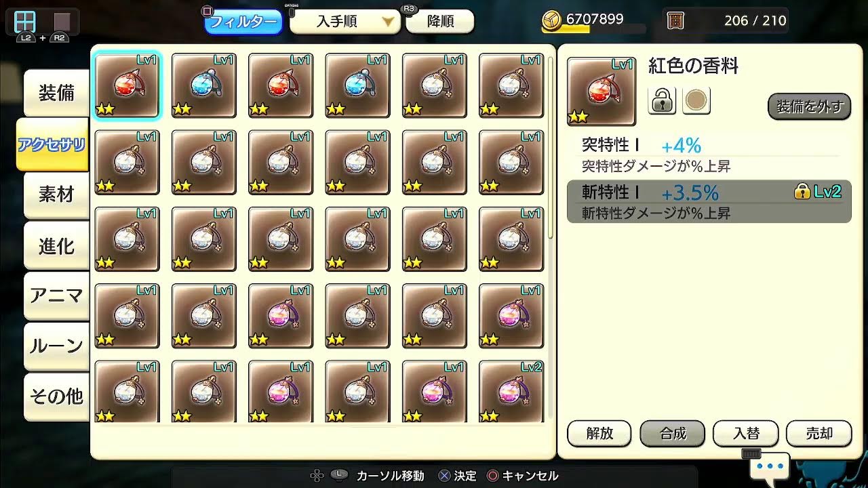Pick the Lv2 pink potion accessory
Screen dimensions: 868x488
coord(511,392)
